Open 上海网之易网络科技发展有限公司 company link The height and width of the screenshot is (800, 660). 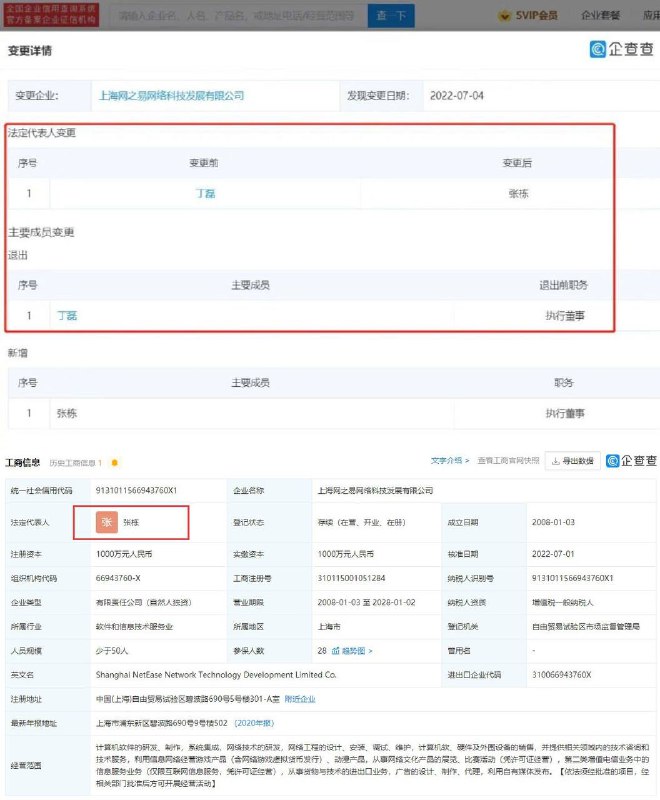coord(171,95)
